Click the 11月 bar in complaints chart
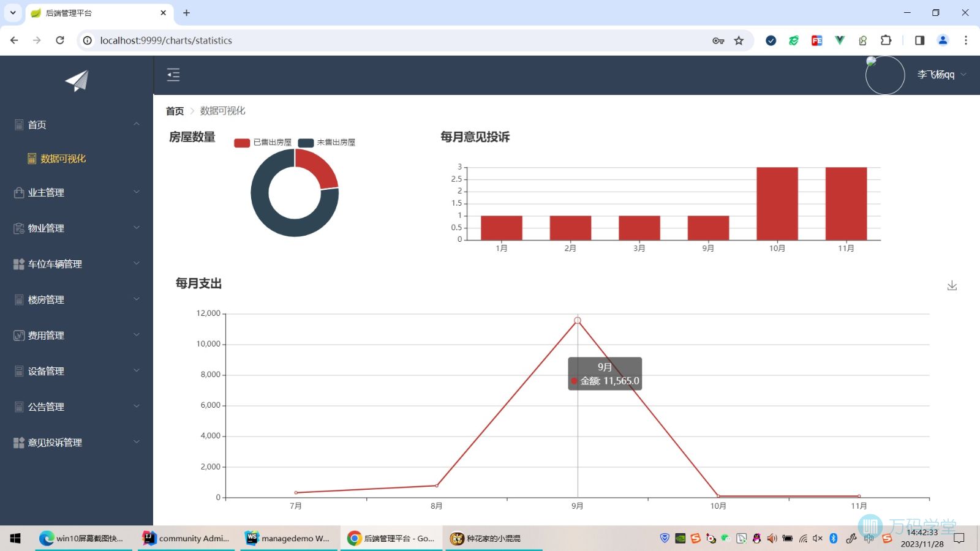Image resolution: width=980 pixels, height=551 pixels. point(846,204)
